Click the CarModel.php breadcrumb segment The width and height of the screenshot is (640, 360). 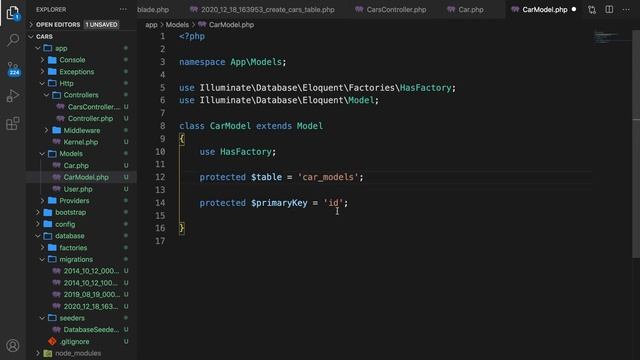(x=231, y=25)
